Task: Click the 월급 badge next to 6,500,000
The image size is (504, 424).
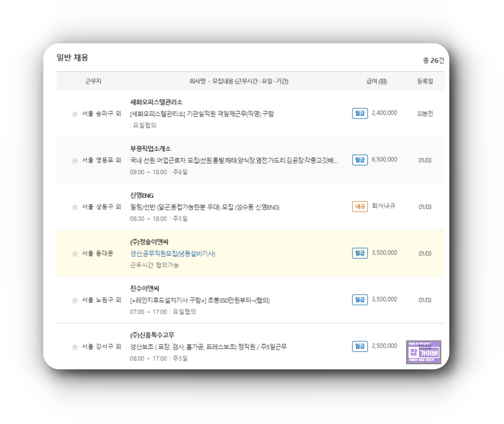Action: click(360, 160)
